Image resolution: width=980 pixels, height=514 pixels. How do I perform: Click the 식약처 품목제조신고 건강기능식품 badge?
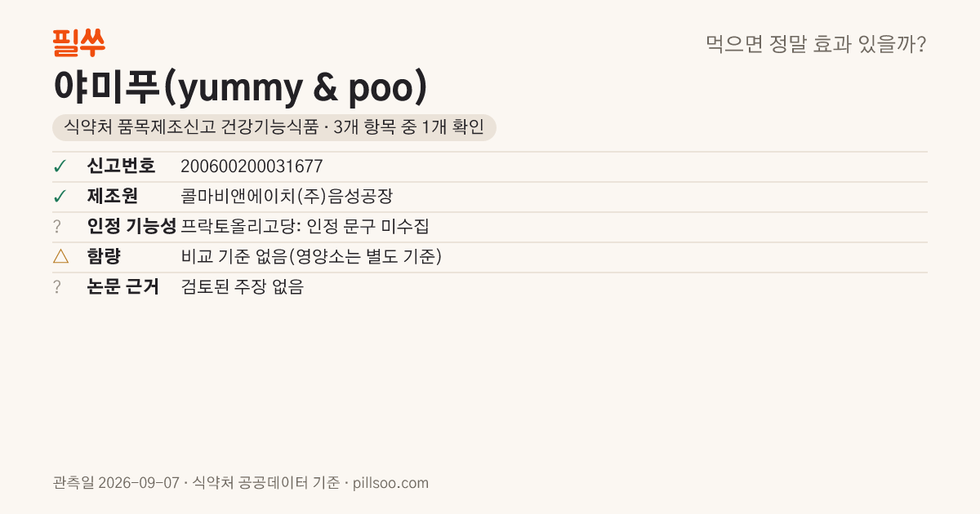[x=274, y=128]
